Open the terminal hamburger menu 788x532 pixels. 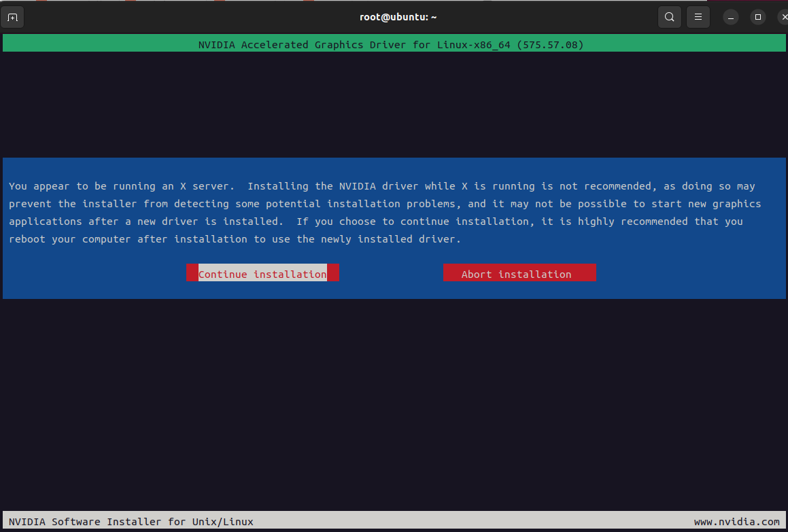(x=698, y=17)
